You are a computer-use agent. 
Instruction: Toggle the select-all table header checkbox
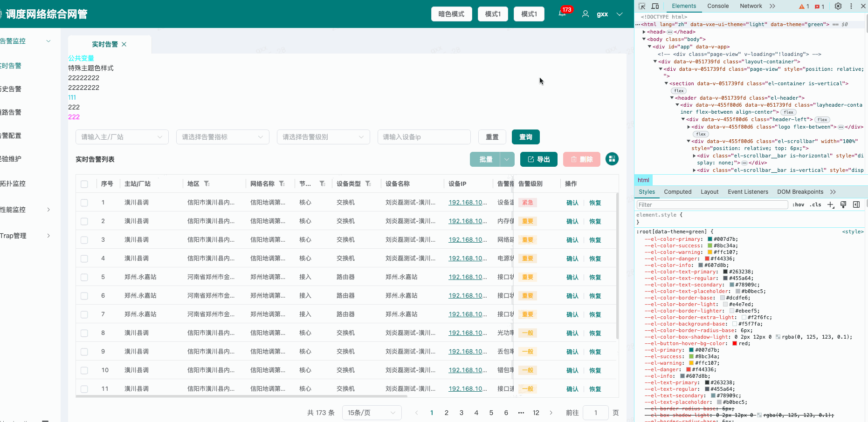[x=84, y=184]
